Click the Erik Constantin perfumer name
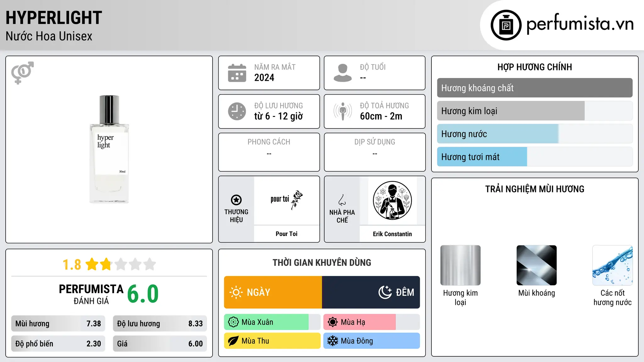 (392, 234)
